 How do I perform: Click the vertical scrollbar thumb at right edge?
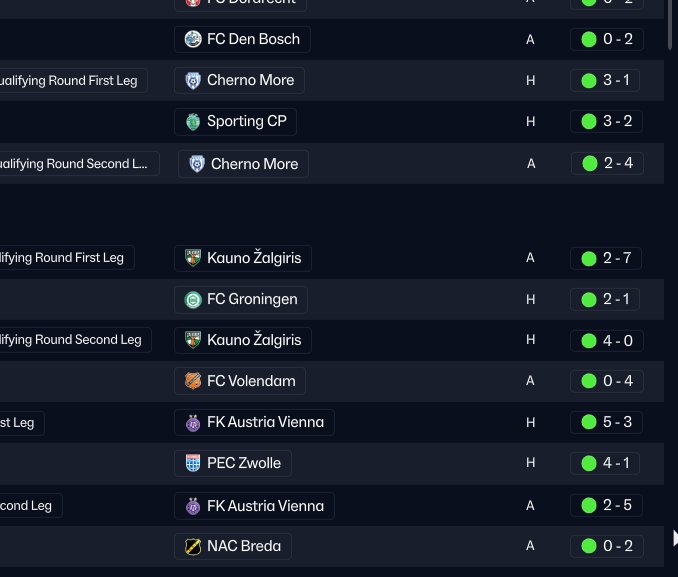670,24
